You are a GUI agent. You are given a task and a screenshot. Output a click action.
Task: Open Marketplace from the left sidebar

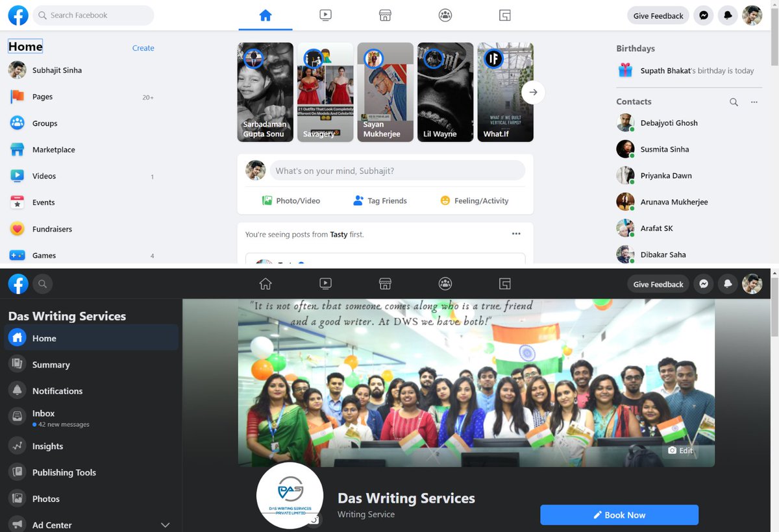tap(81, 150)
